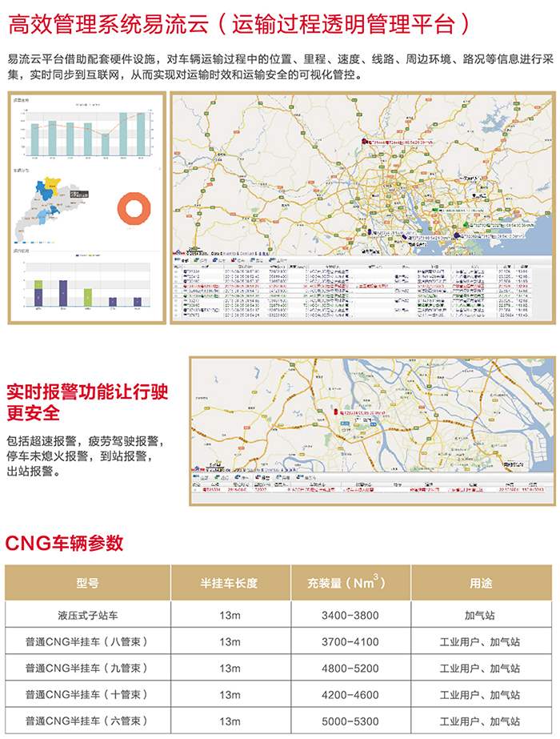Click the 半挂车长度 column header

point(230,583)
